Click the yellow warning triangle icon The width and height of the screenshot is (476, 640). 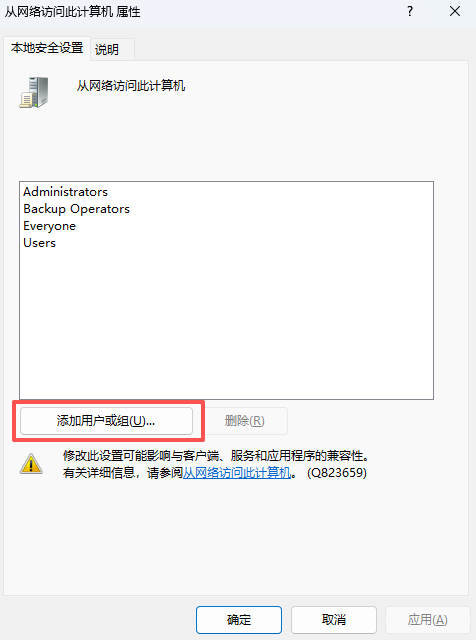[31, 464]
